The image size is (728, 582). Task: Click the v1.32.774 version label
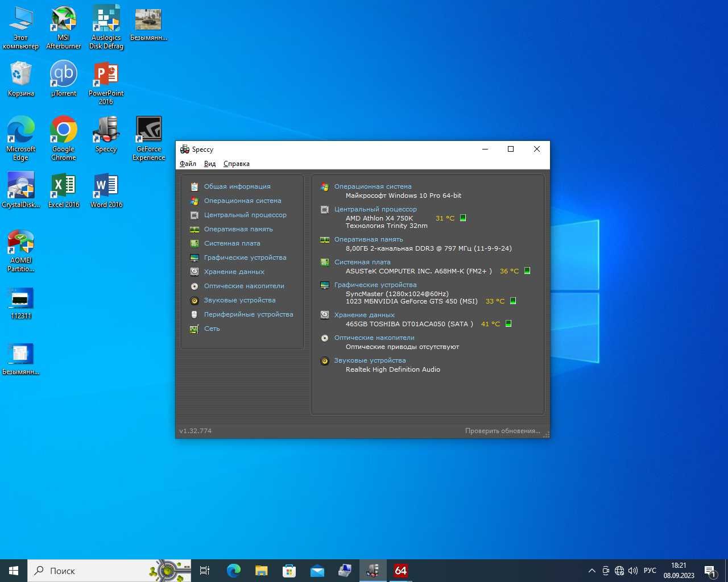tap(195, 431)
